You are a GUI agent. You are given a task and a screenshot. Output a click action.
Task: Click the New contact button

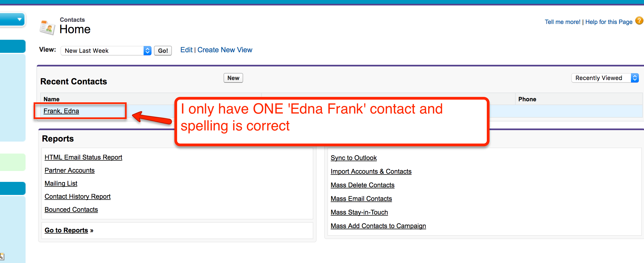tap(233, 78)
